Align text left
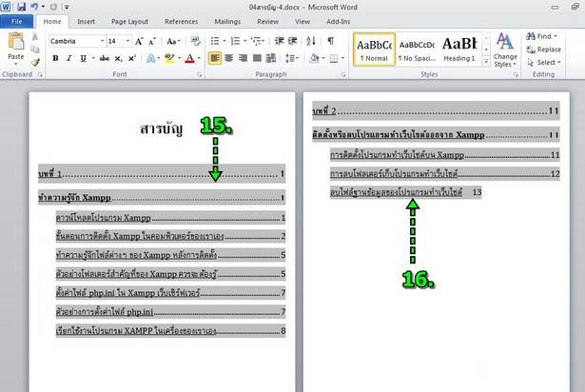 click(215, 58)
